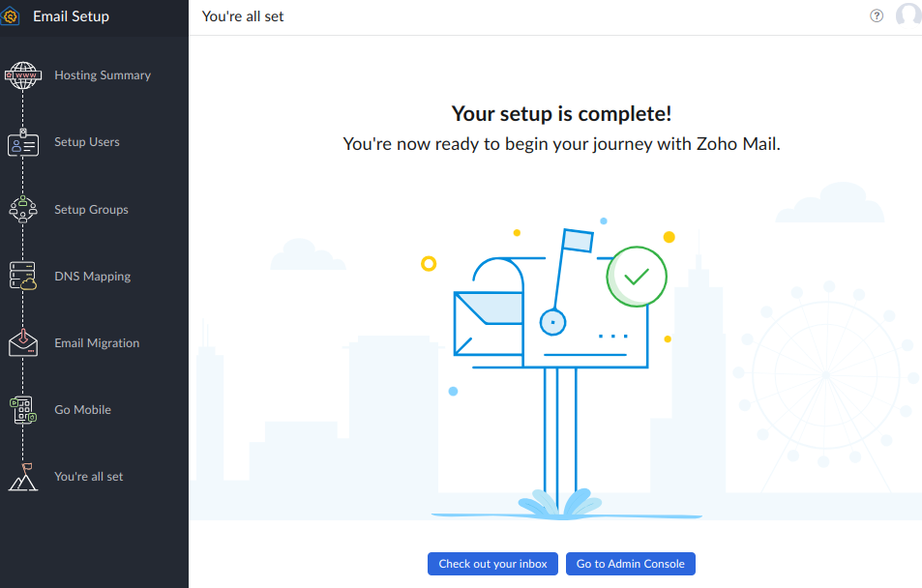Screen dimensions: 922x588
Task: Click the Email Migration envelope icon
Action: coord(22,343)
